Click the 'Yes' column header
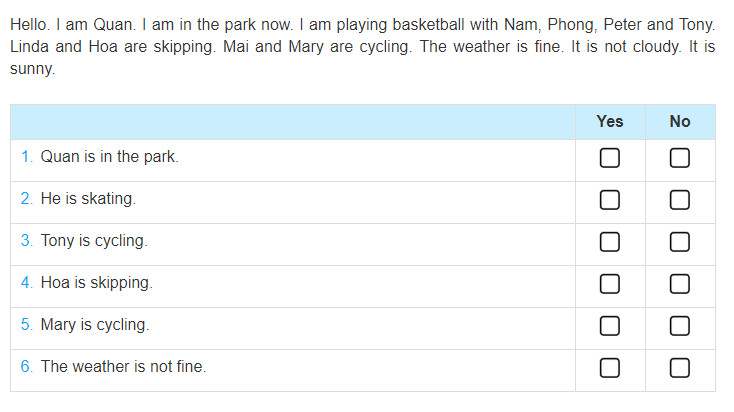The image size is (734, 412). pos(609,122)
